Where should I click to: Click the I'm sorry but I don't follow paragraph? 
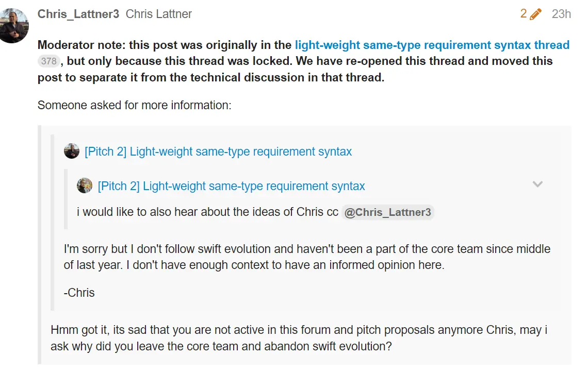pos(307,257)
